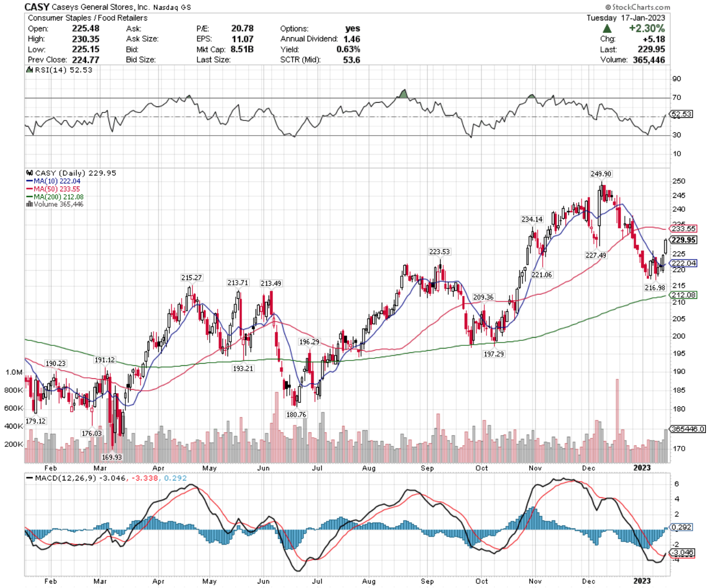Click the StockCharts.com watermark text
Screen dimensions: 707x588
pos(638,7)
